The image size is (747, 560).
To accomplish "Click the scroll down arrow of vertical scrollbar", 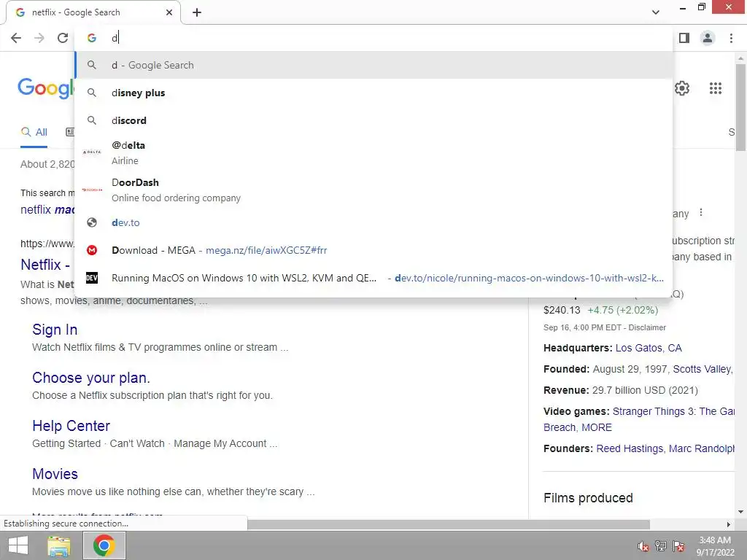I will 740,512.
